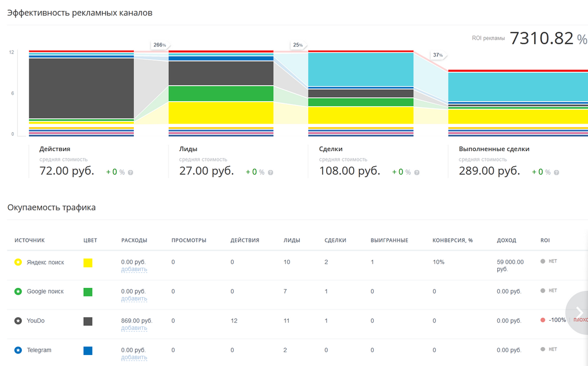Click the 37% conversion badge in the funnel
This screenshot has width=588, height=366.
coord(438,55)
